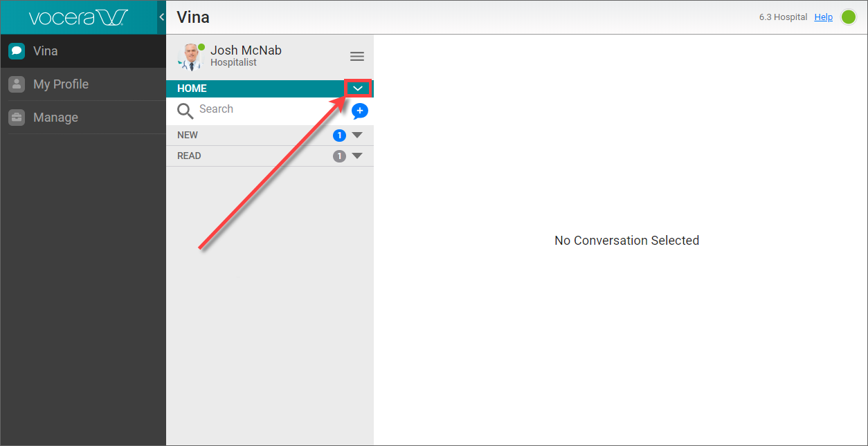The image size is (868, 446).
Task: Select My Profile in the sidebar
Action: [61, 84]
